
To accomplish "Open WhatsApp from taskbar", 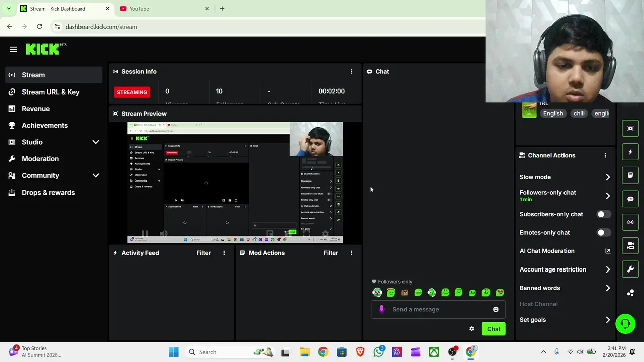I will (379, 352).
